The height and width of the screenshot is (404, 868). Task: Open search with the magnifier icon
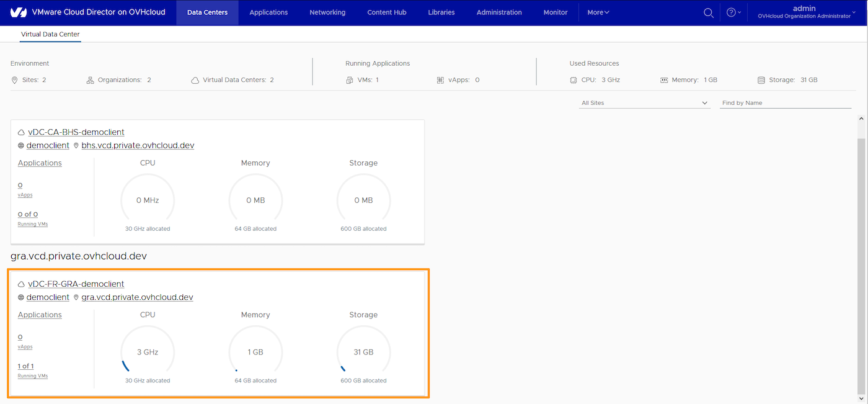(x=709, y=12)
